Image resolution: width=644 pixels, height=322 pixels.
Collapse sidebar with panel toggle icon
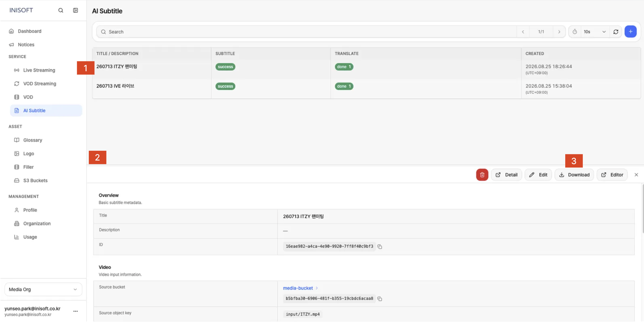click(75, 10)
